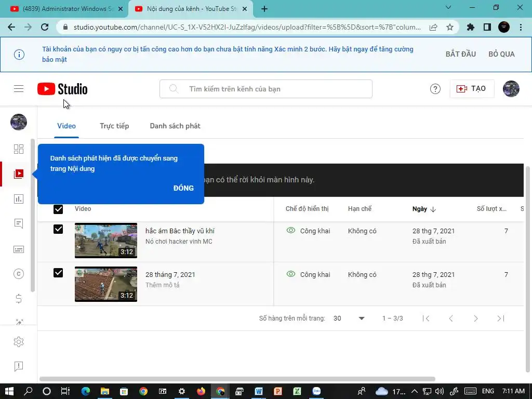
Task: Click the info icon in security banner
Action: [19, 54]
